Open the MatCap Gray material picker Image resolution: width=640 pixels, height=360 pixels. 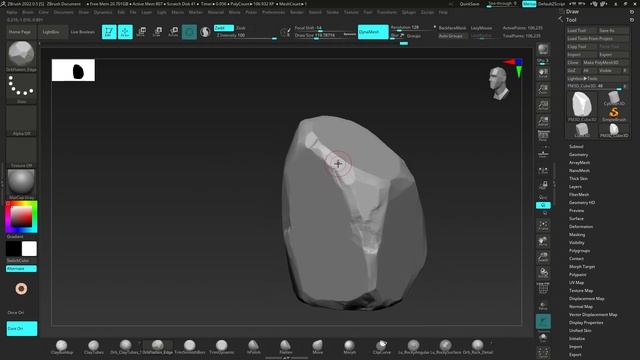coord(21,184)
